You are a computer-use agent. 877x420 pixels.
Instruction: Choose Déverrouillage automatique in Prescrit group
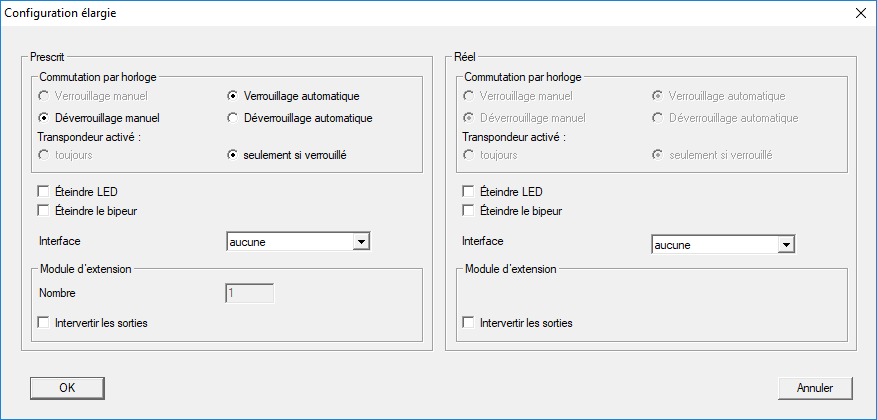(x=233, y=118)
